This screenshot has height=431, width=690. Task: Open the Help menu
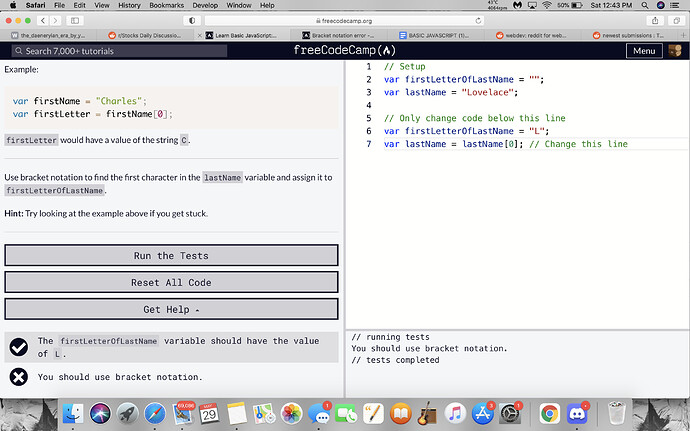[x=267, y=5]
